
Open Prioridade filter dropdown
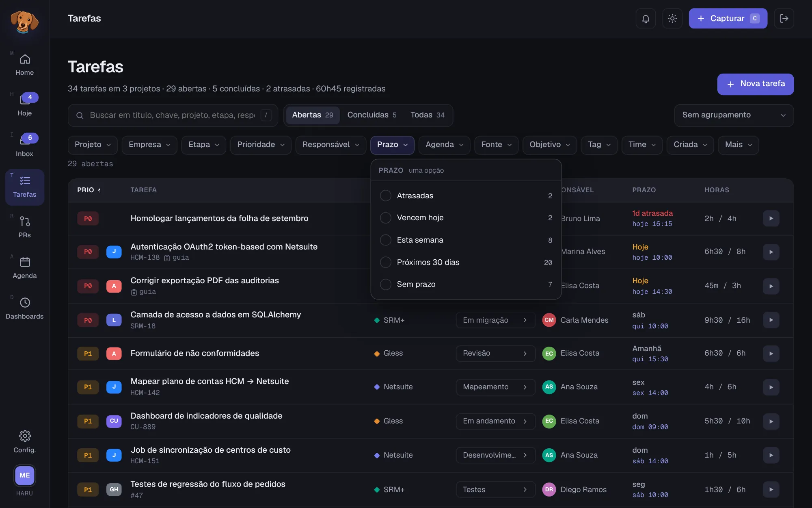[x=261, y=145]
